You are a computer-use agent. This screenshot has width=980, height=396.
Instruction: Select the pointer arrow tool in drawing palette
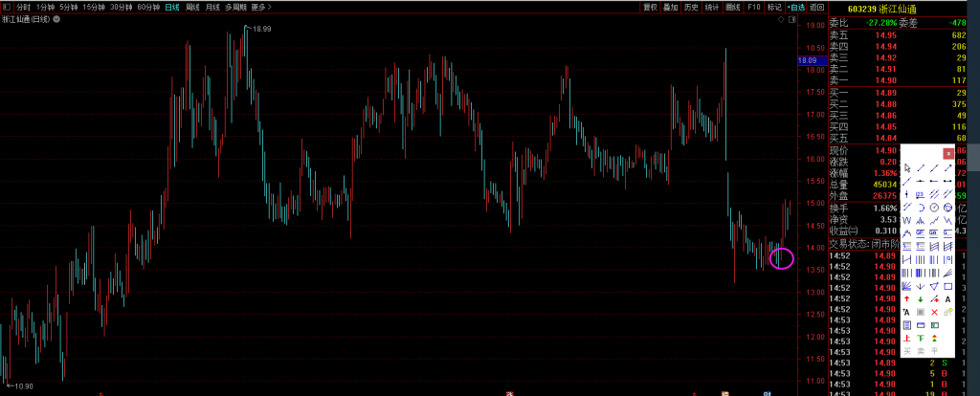click(907, 167)
